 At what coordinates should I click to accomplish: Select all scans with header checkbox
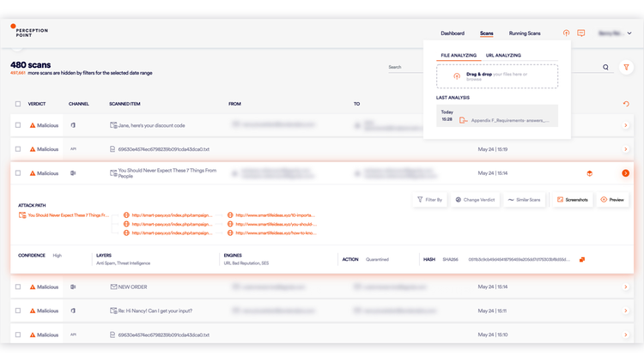pyautogui.click(x=17, y=104)
